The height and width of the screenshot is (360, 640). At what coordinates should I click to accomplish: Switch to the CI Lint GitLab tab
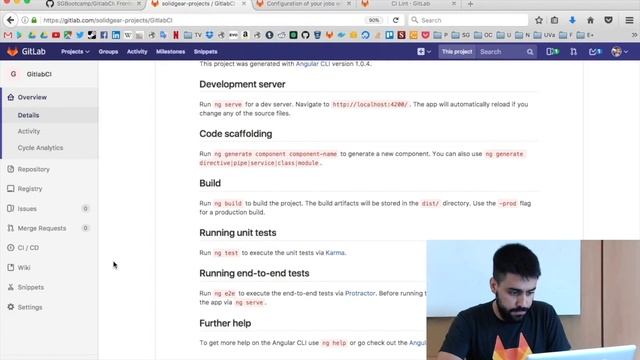tap(408, 4)
